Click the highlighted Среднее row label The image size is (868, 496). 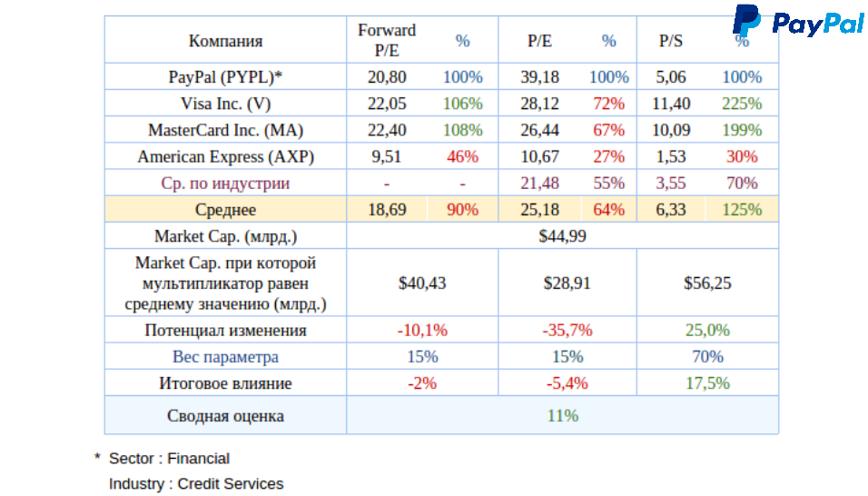click(225, 210)
